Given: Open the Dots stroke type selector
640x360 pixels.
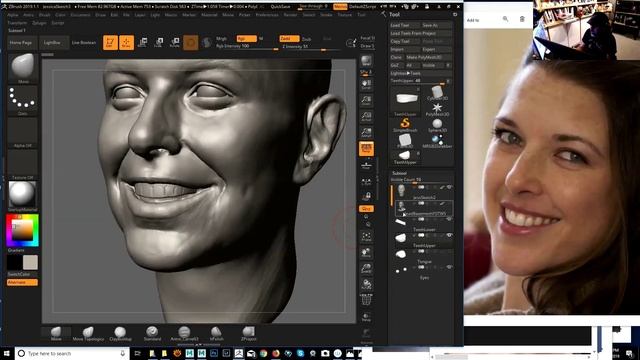Looking at the screenshot, I should (23, 100).
